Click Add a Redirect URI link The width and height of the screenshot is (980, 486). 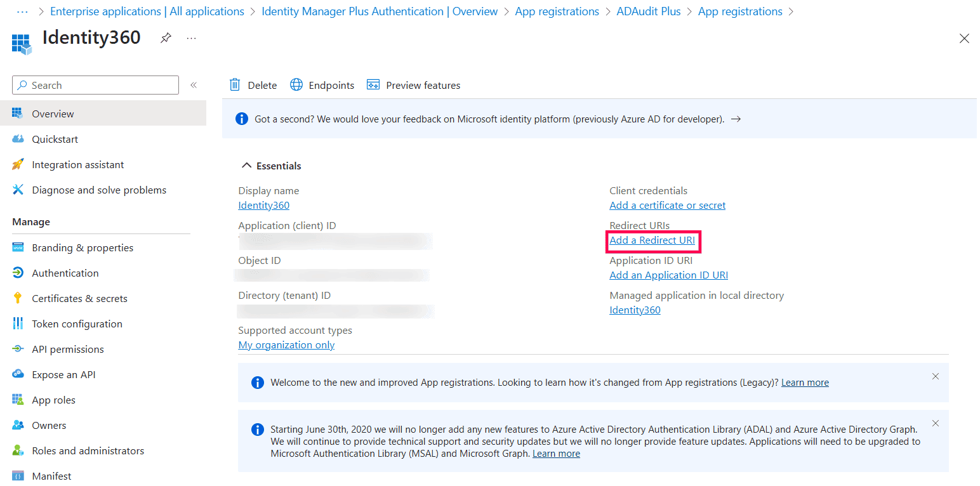point(652,240)
